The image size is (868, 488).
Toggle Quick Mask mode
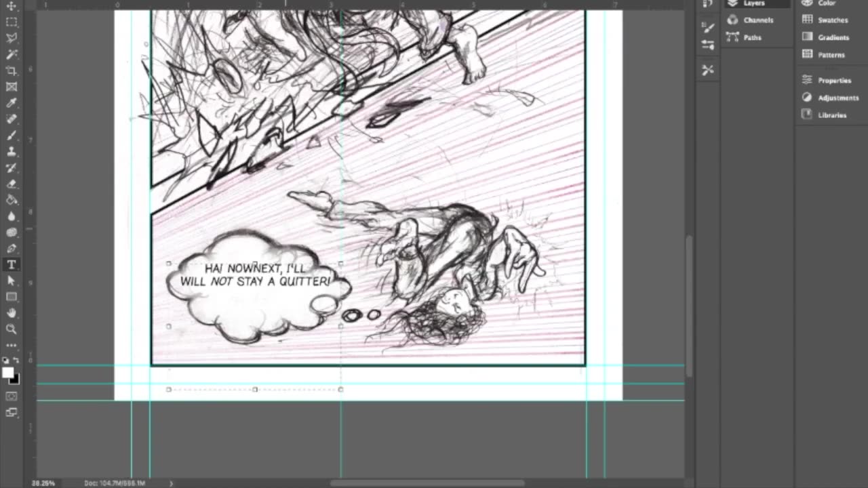click(12, 396)
